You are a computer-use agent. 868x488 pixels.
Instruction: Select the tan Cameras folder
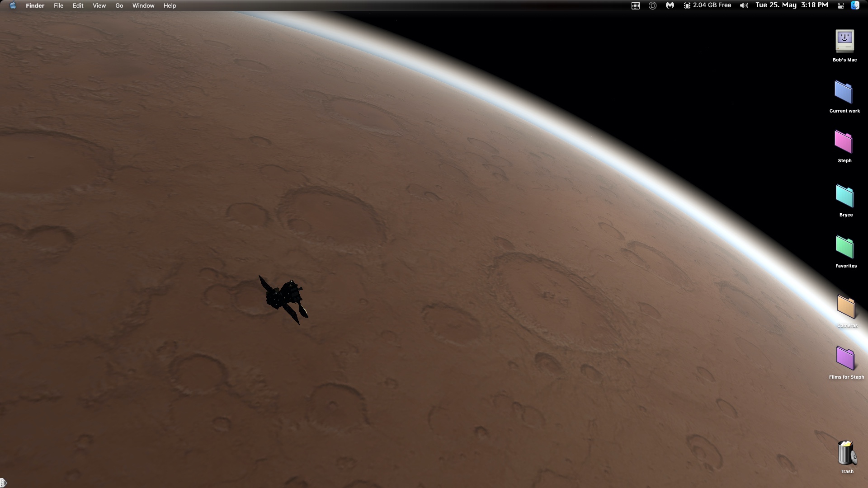(846, 307)
